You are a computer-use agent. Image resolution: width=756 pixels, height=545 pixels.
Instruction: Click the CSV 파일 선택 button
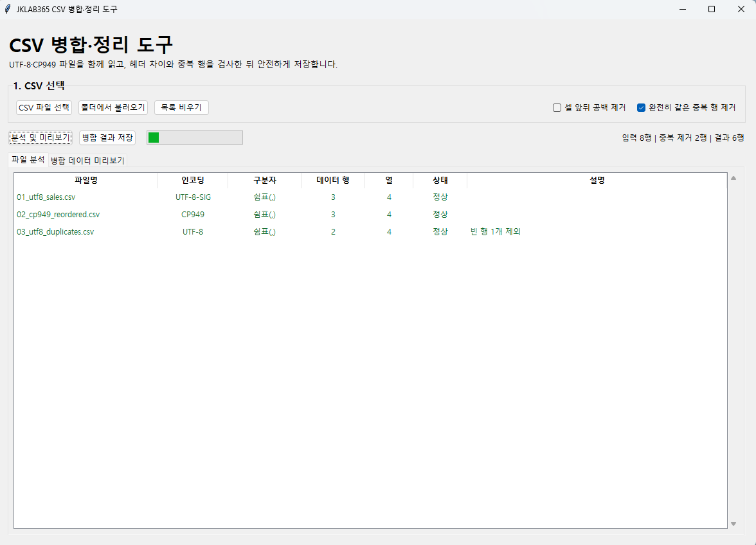click(44, 107)
